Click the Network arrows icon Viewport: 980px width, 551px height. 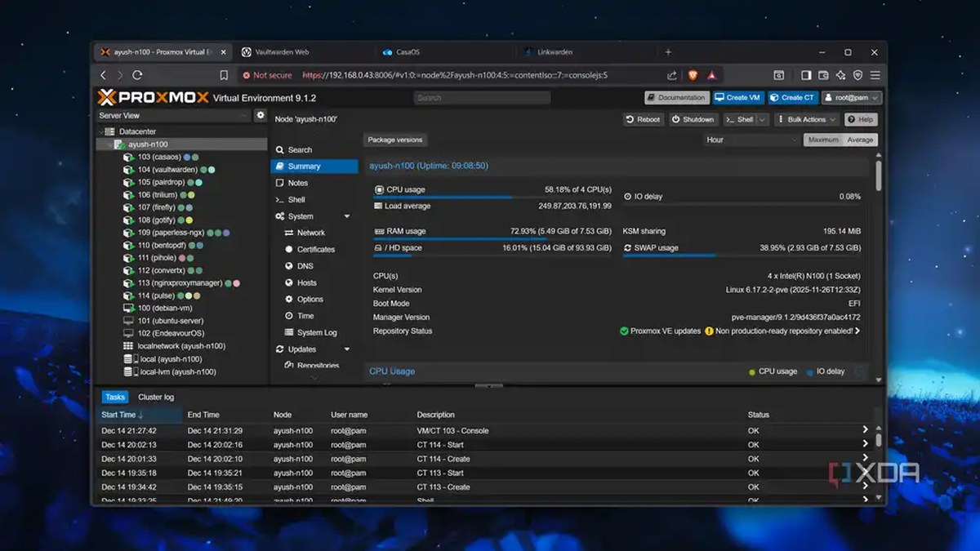point(289,233)
